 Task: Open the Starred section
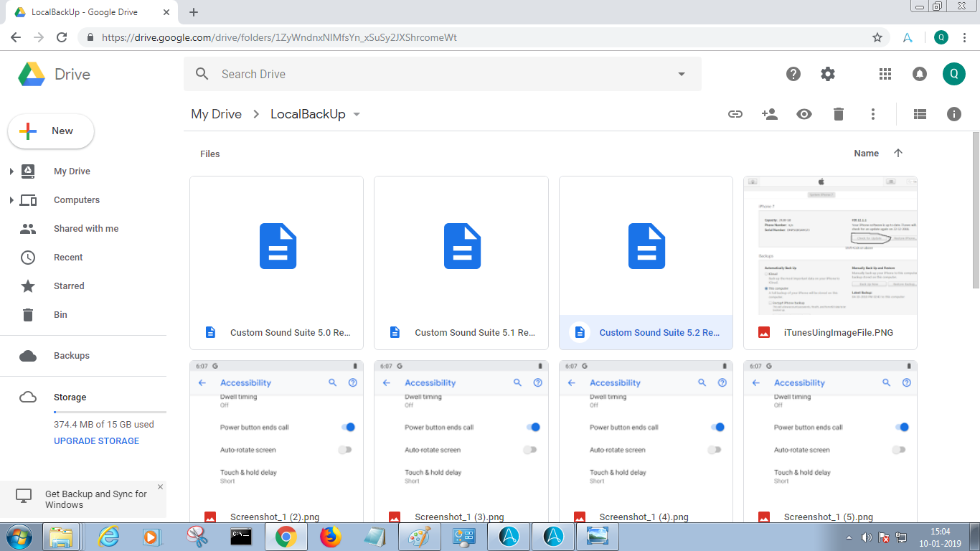69,286
